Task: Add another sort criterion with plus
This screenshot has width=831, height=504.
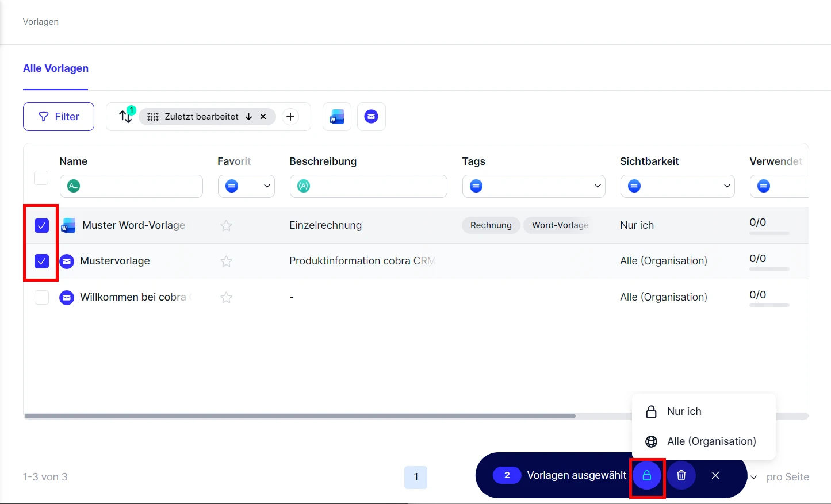Action: 290,117
